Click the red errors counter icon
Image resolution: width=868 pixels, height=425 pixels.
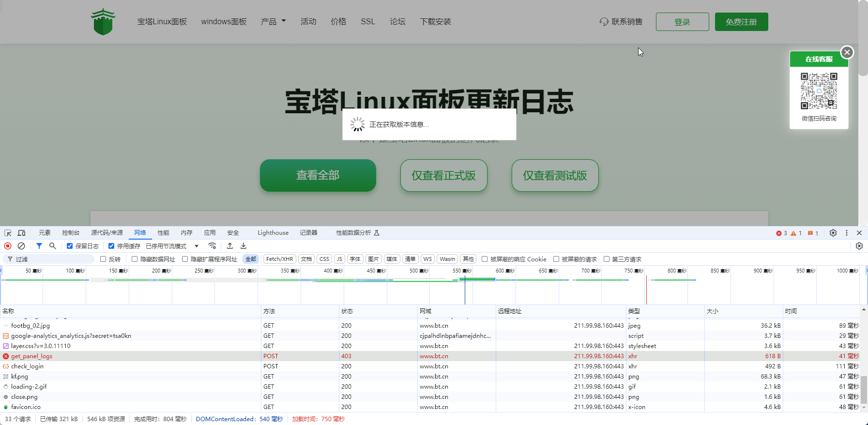click(x=779, y=233)
